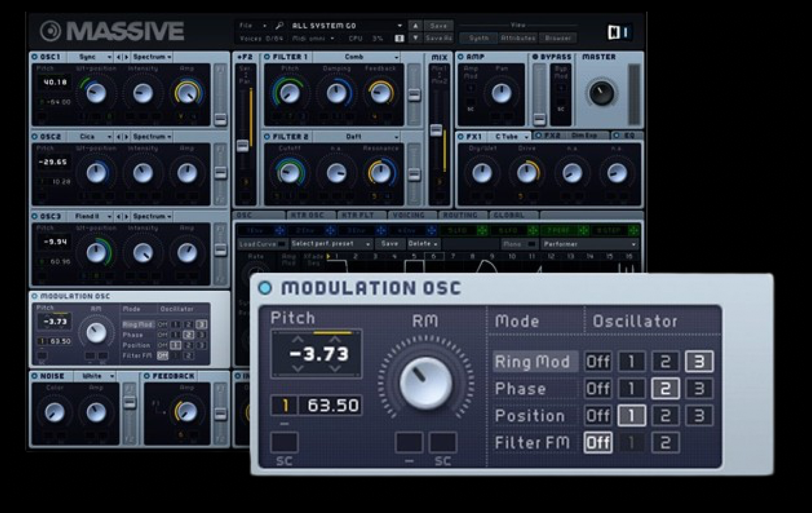
Task: Toggle enlarged Modulation OSC power circle
Action: pyautogui.click(x=264, y=288)
